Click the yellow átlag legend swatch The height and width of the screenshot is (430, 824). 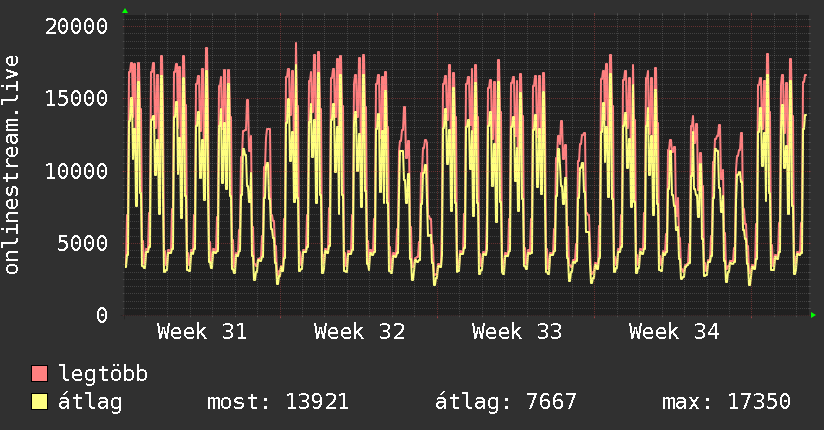click(39, 402)
